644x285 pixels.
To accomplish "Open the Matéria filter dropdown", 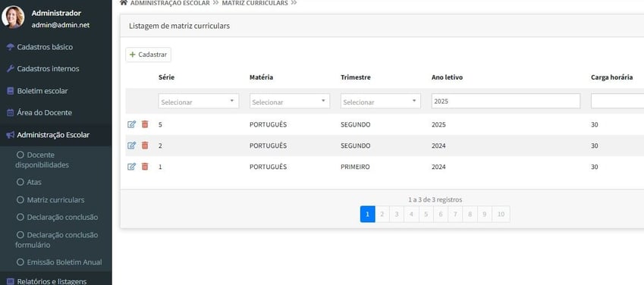I will click(290, 101).
